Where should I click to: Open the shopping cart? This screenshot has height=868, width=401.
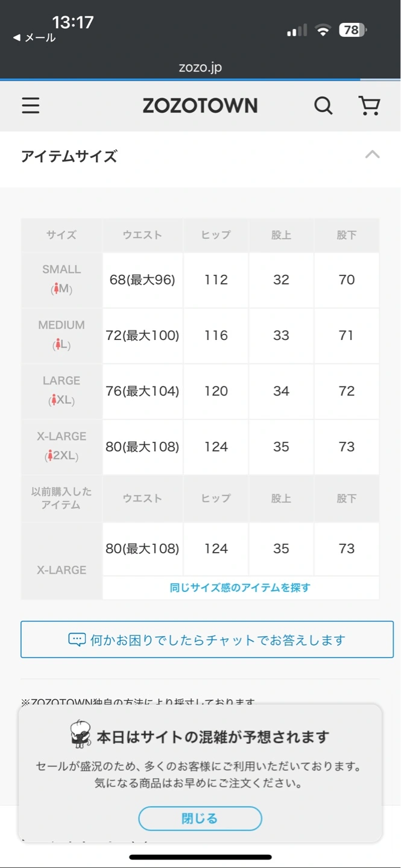coord(369,106)
